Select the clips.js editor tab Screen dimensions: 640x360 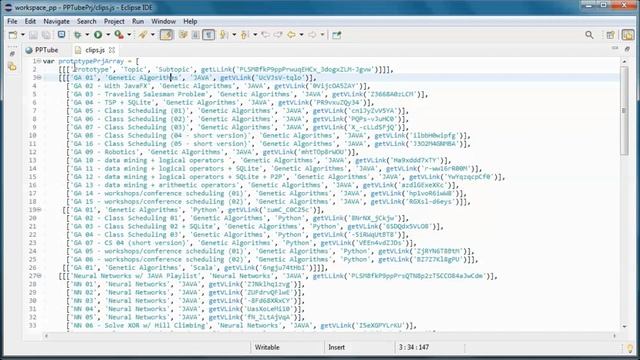click(x=95, y=50)
